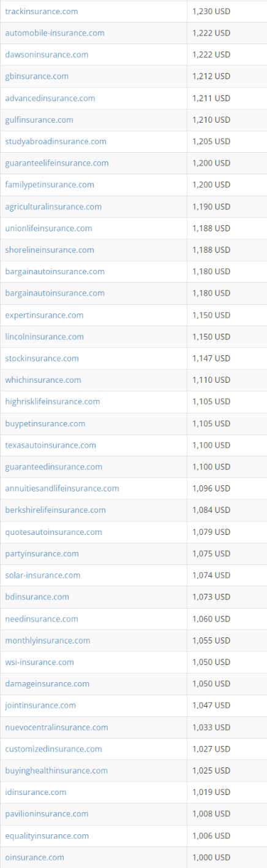Open pavilioninsurance.com domain link
Image resolution: width=267 pixels, height=868 pixels.
point(47,813)
